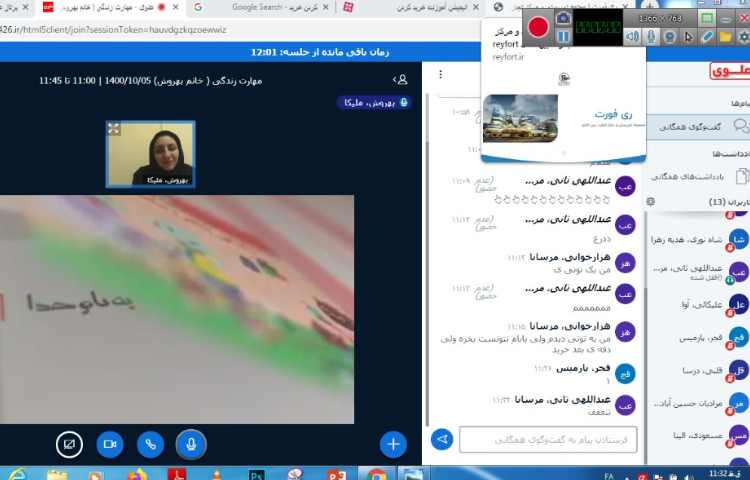Open Chrome from the taskbar
Viewport: 750px width, 480px height.
pos(376,475)
